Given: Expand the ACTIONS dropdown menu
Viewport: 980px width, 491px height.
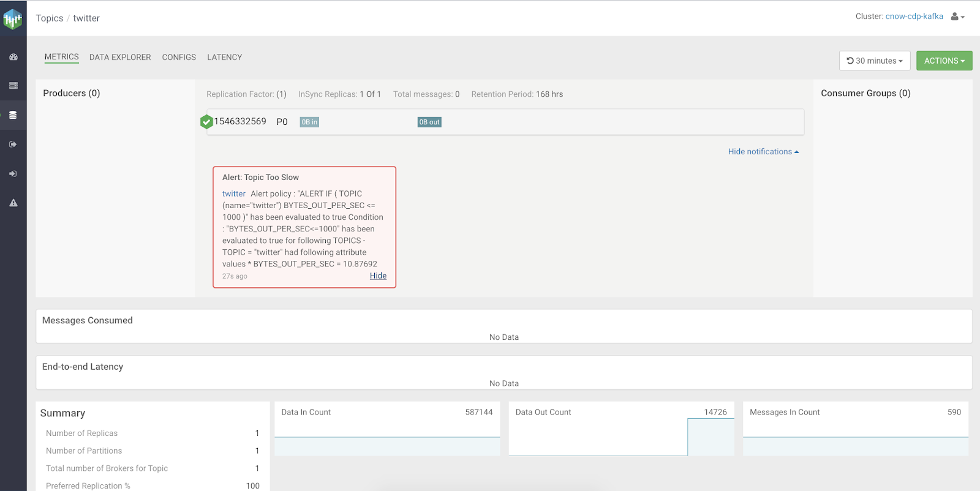Looking at the screenshot, I should pos(944,61).
